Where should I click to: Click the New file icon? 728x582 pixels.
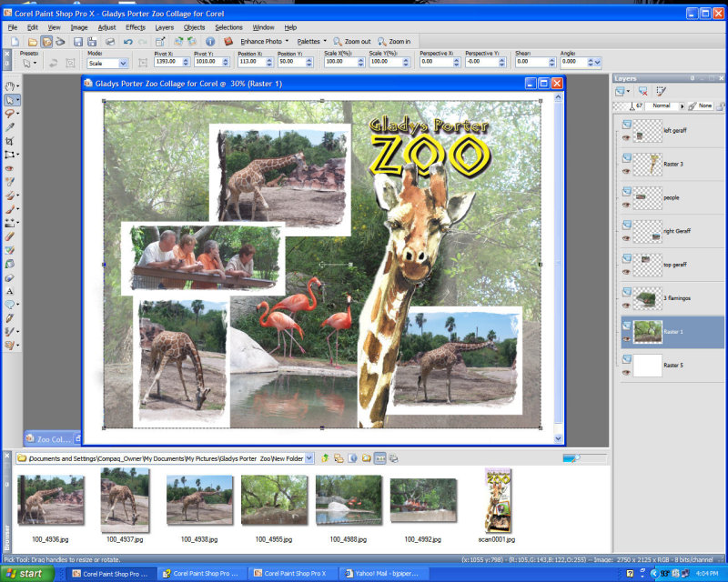15,41
